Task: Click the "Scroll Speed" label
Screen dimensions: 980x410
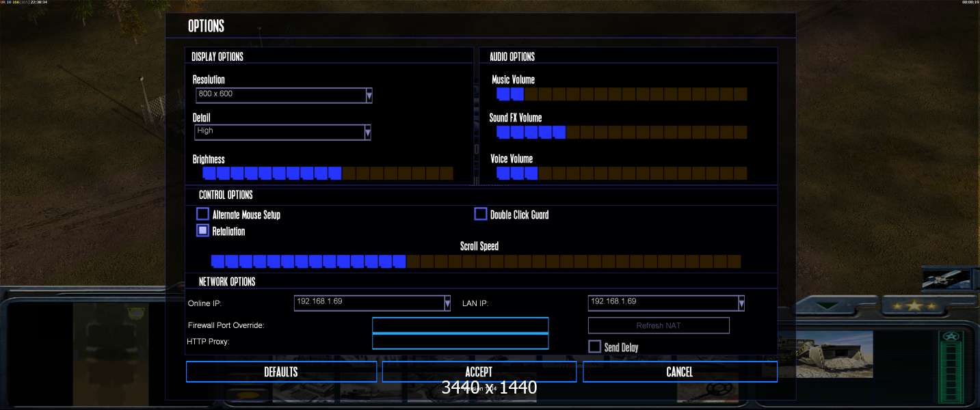Action: [479, 246]
